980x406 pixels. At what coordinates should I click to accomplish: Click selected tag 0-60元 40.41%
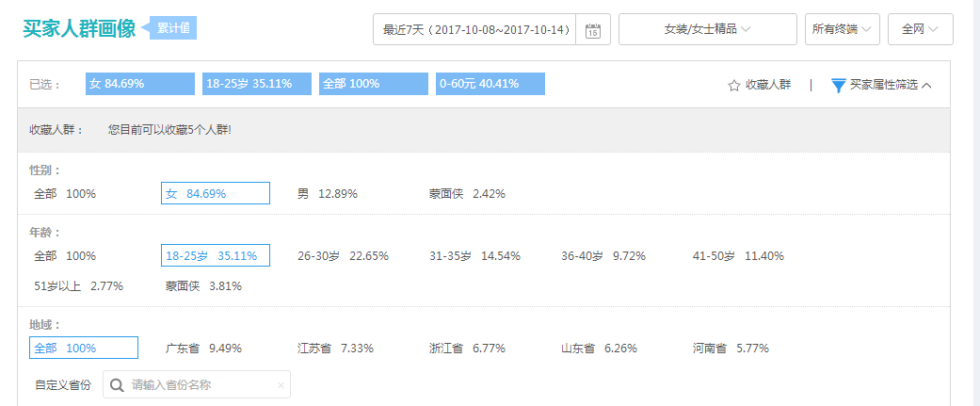490,84
